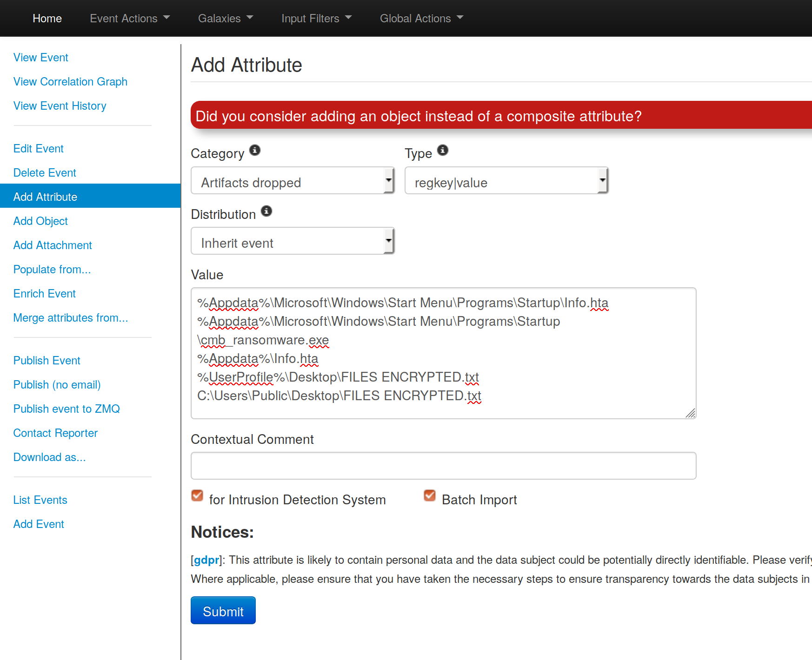The image size is (812, 660).
Task: Click the Distribution info icon
Action: click(x=266, y=211)
